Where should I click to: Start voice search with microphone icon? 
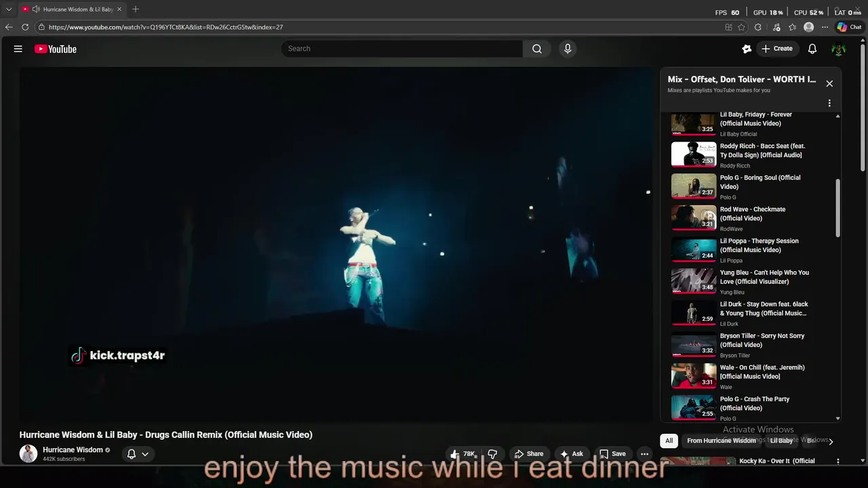click(x=568, y=49)
